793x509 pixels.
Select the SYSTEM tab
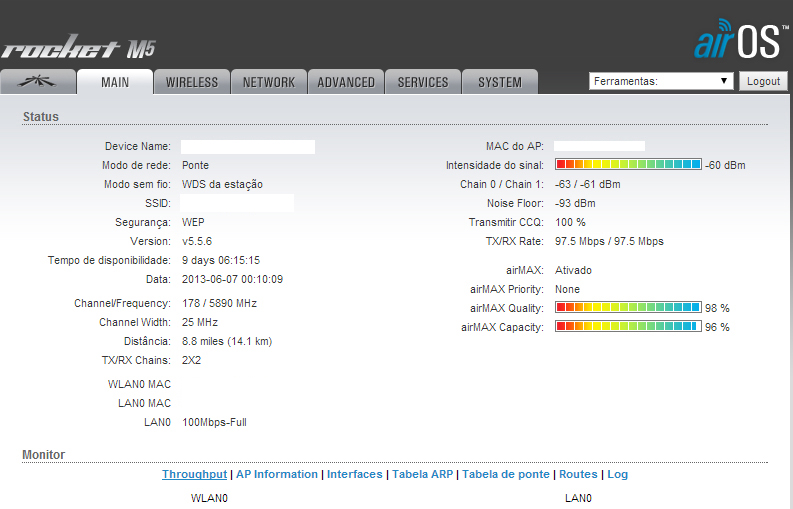click(500, 82)
